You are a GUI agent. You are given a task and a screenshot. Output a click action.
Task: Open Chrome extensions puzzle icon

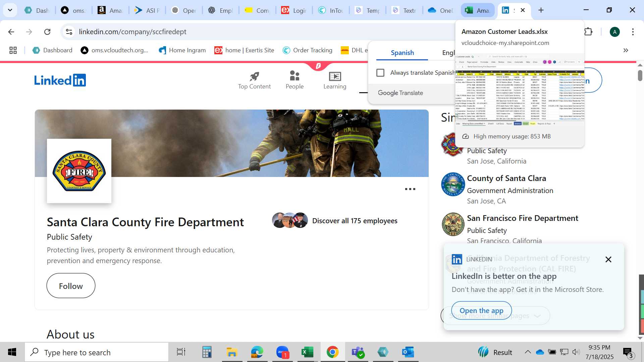coord(588,32)
